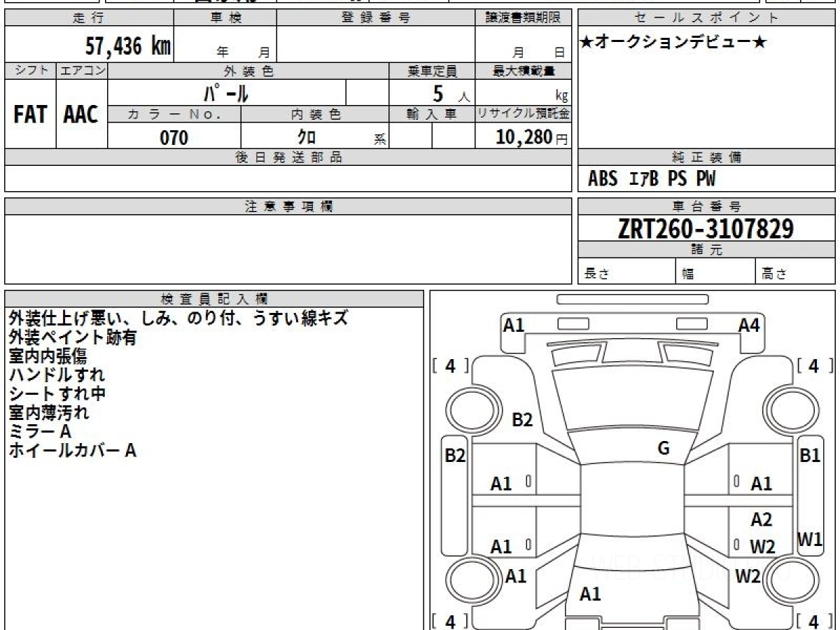Select the equipment list ABS エアB PS PW

click(652, 179)
